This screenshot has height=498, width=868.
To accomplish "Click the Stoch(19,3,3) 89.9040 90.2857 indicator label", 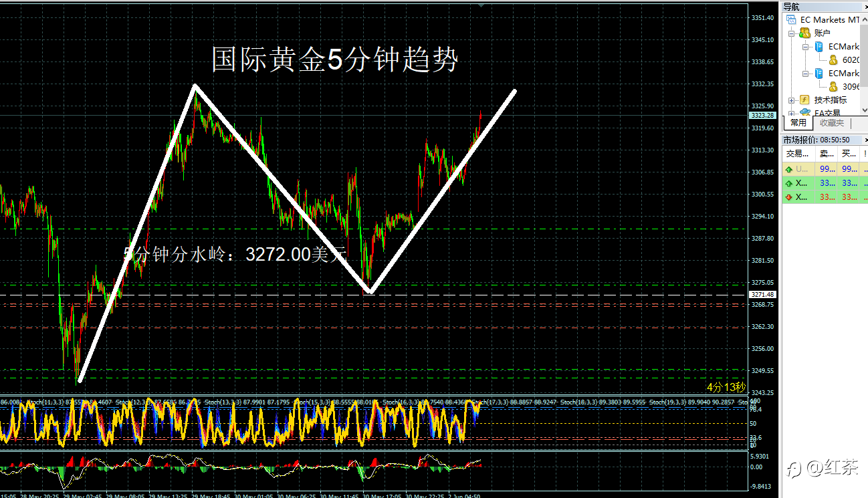I will pos(692,402).
